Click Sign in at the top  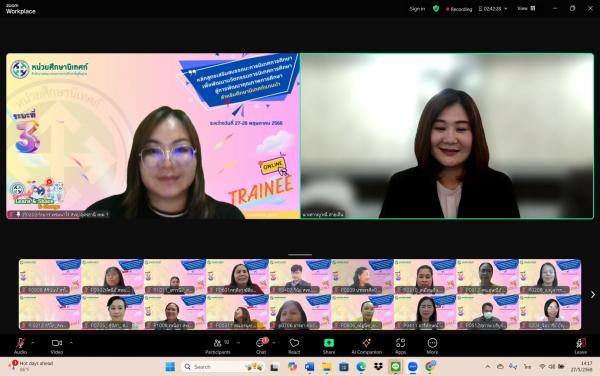[x=417, y=8]
